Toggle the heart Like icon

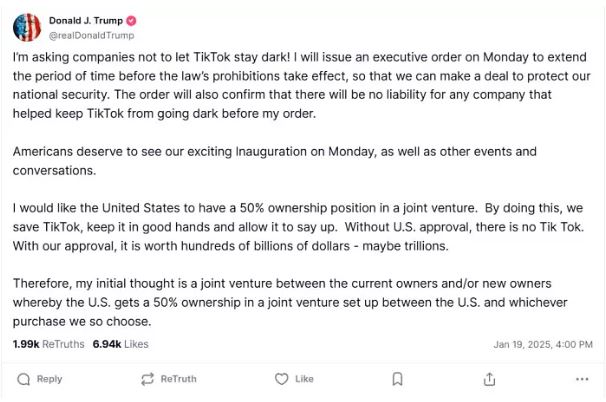pos(282,379)
